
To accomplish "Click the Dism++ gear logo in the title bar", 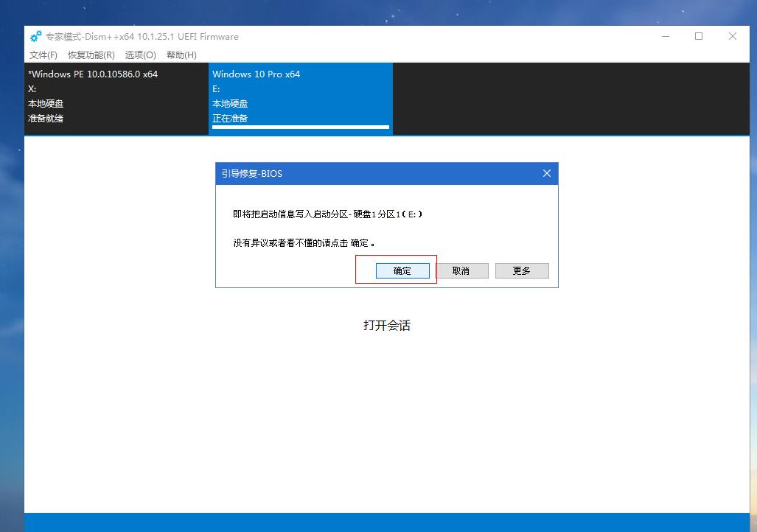I will 35,36.
